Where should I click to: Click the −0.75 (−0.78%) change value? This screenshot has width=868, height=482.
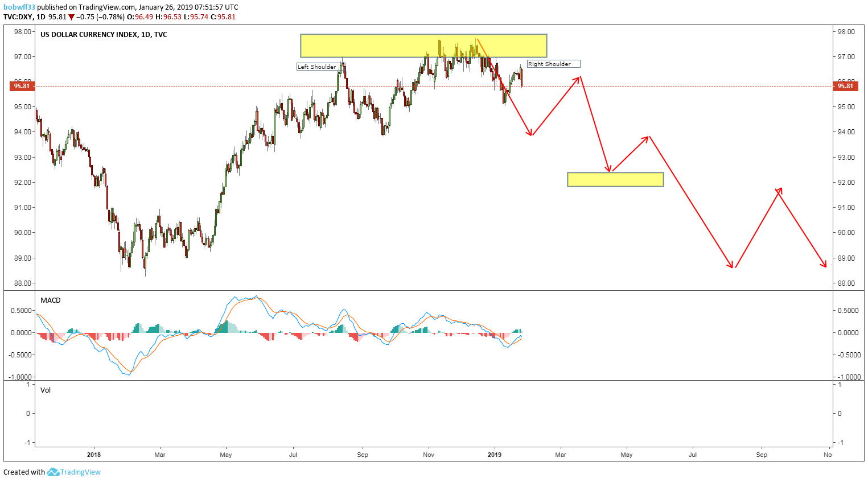(x=100, y=17)
